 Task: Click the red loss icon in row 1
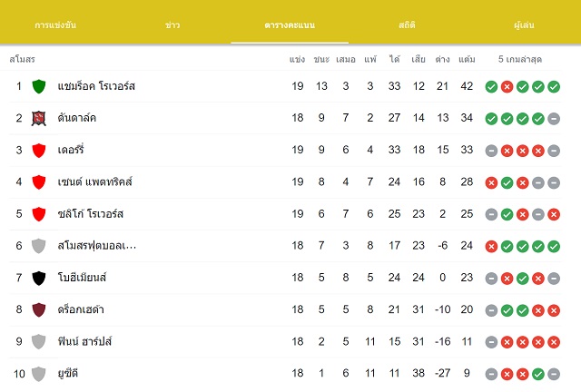(507, 87)
